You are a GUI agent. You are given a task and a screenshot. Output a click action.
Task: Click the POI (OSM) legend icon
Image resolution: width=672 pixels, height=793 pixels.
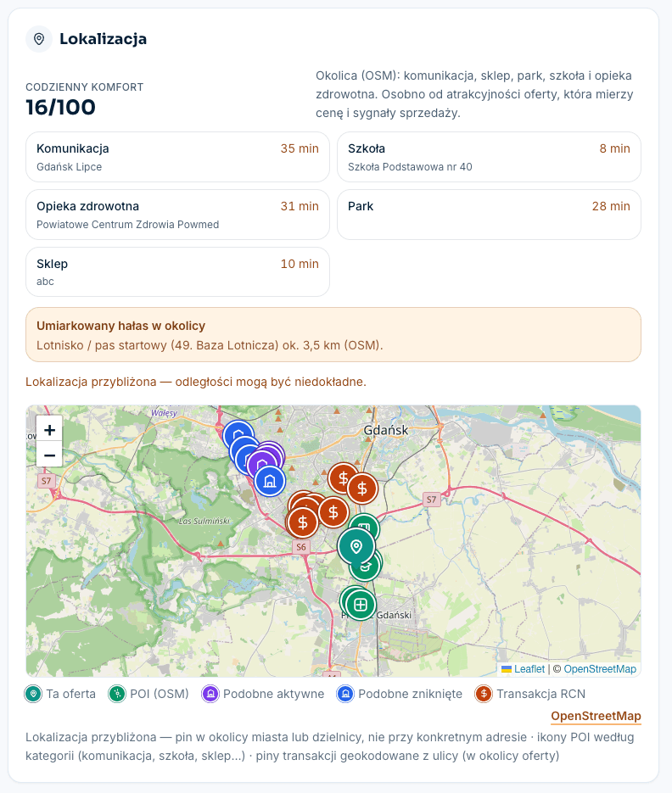click(117, 694)
